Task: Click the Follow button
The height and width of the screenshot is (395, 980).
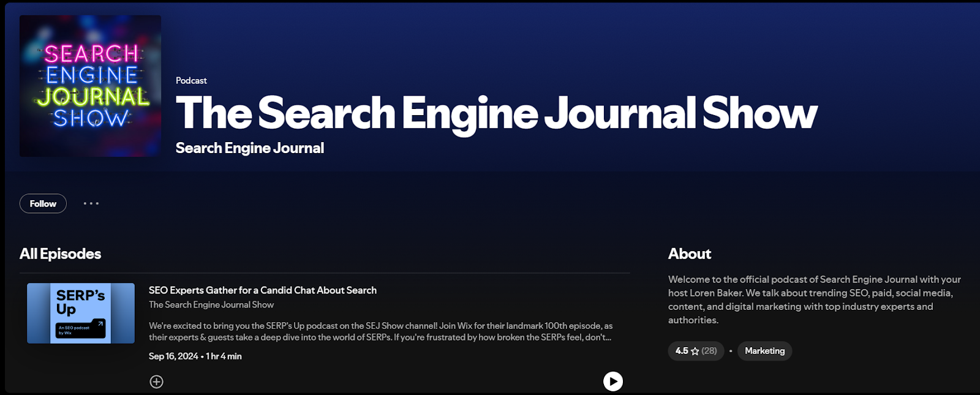Action: click(43, 203)
